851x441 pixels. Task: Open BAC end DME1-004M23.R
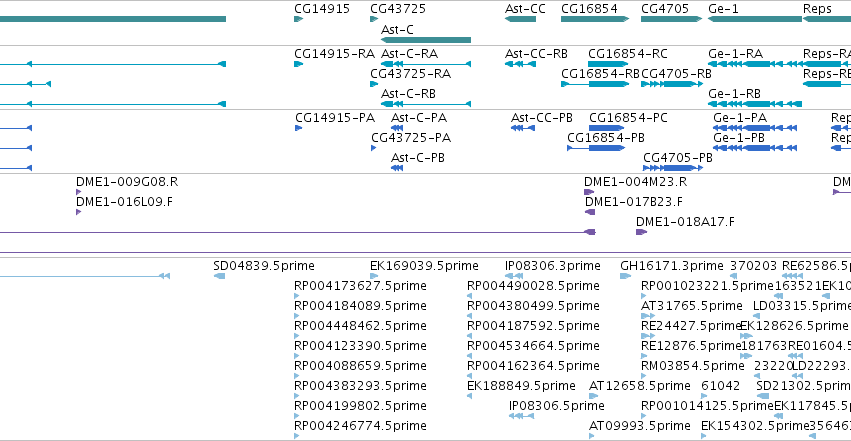coord(636,182)
